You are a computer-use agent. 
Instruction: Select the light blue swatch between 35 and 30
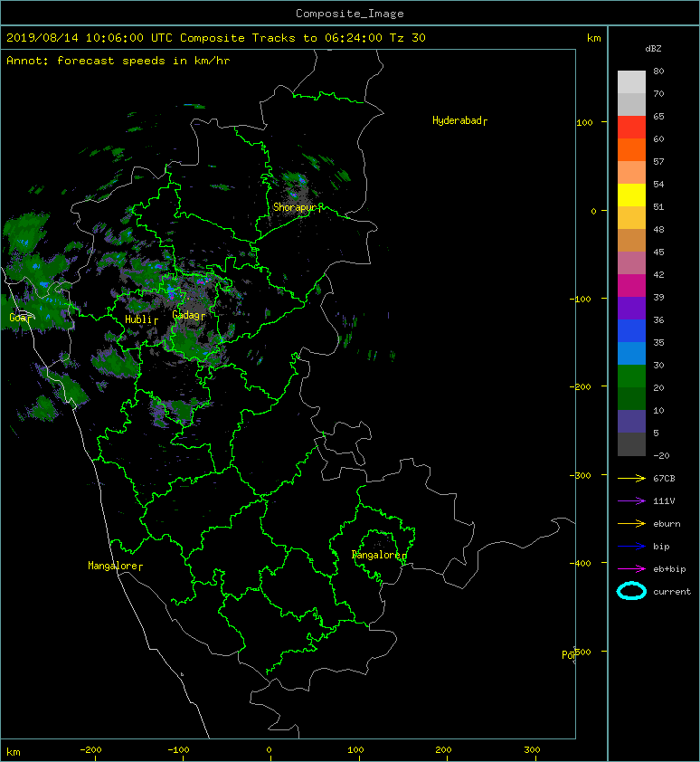pos(631,354)
